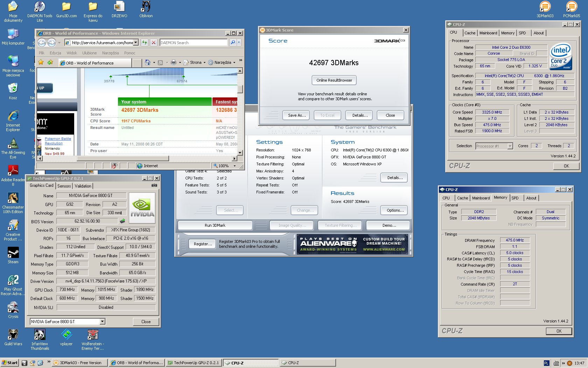Image resolution: width=588 pixels, height=368 pixels.
Task: Switch to 3DMark03 Free Version taskbar button
Action: [x=79, y=363]
